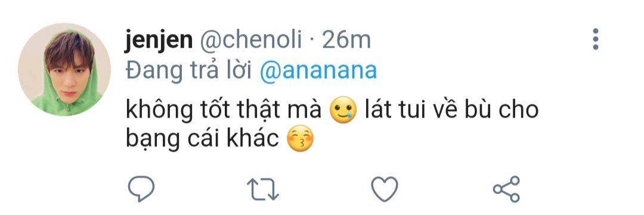Click the teary smiling face emoji

[343, 110]
